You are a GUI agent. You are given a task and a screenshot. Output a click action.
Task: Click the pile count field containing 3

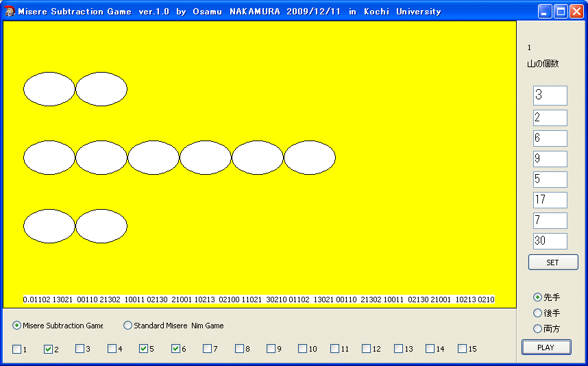coord(550,96)
